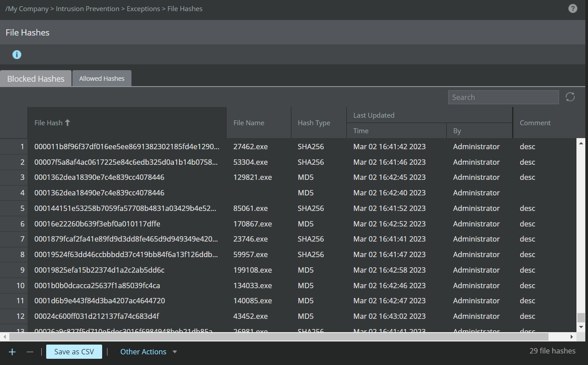Click the vertical scrollbar thumb
Image resolution: width=588 pixels, height=365 pixels.
pyautogui.click(x=581, y=317)
